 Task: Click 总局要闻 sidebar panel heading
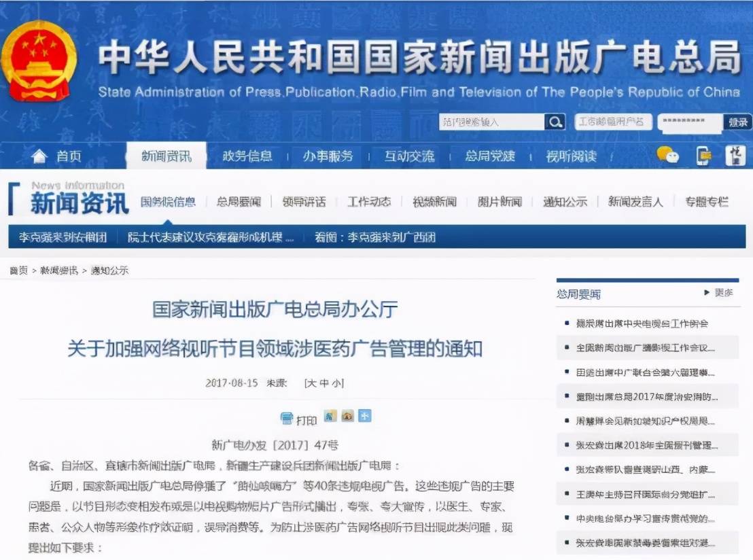(578, 294)
